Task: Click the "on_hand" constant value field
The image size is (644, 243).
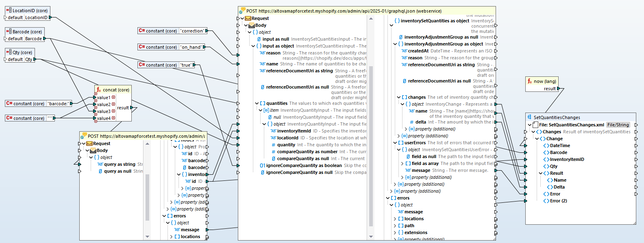Action: click(191, 47)
